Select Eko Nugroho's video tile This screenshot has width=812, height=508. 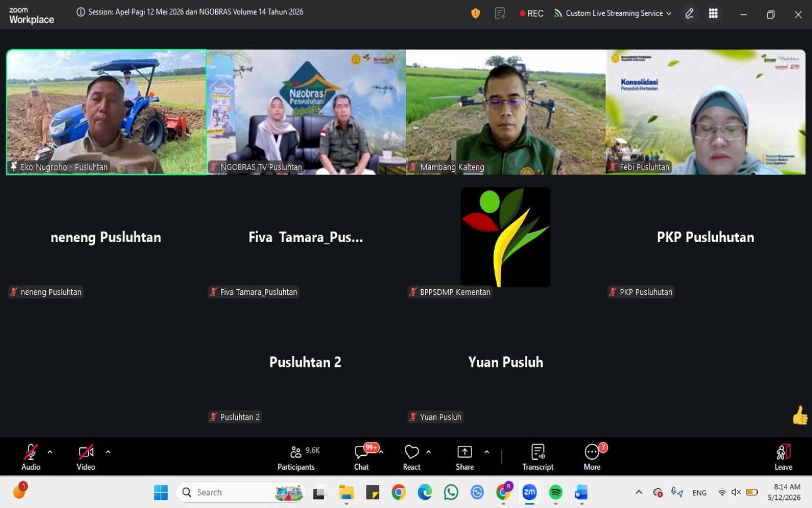[107, 112]
